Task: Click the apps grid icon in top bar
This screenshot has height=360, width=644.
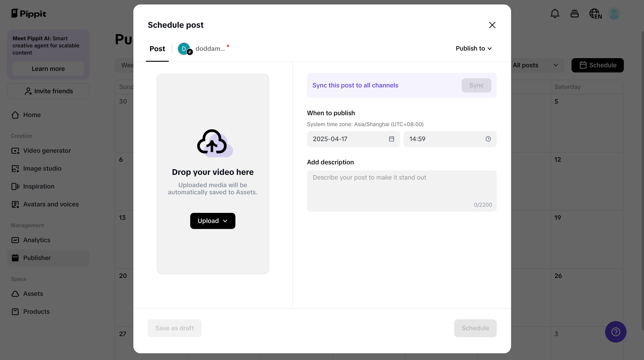Action: [574, 13]
